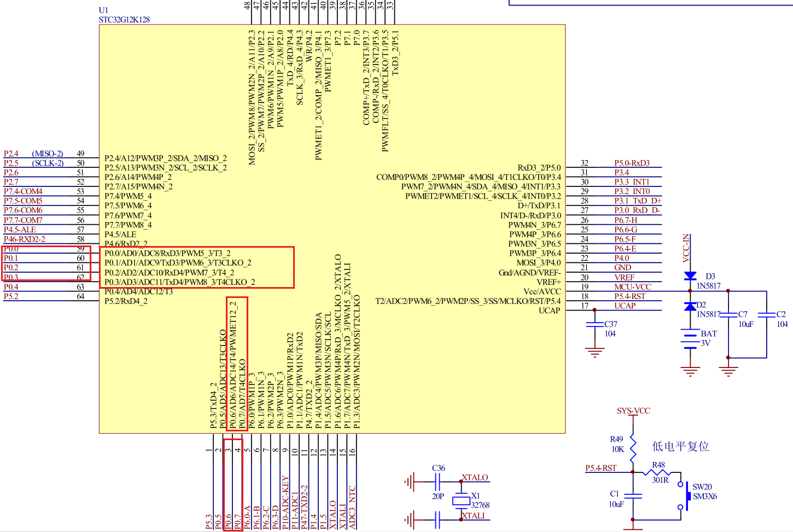Viewport: 793px width, 532px height.
Task: Click net label P6.5-F
Action: 625,239
